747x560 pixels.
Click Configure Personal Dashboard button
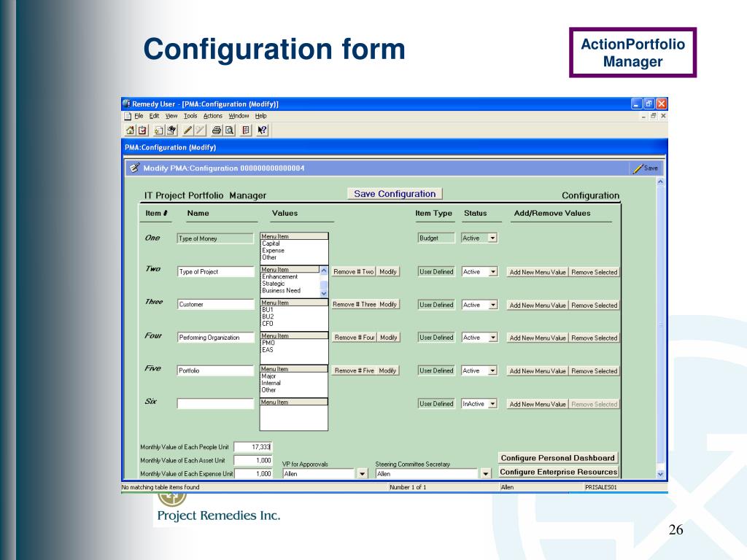[558, 458]
